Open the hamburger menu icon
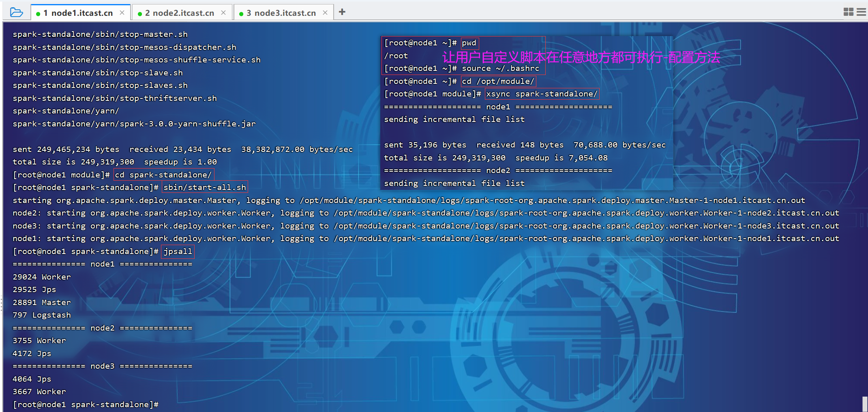Screen dimensions: 868x412 [x=862, y=12]
